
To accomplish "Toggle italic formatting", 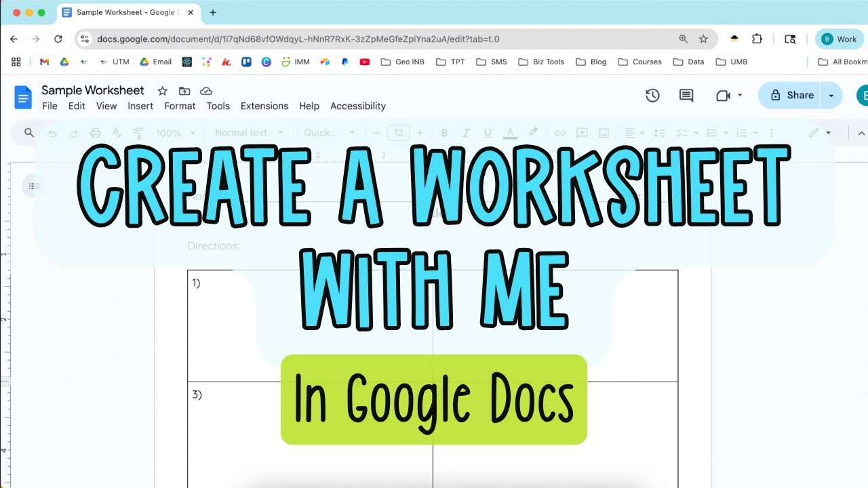I will pyautogui.click(x=466, y=133).
